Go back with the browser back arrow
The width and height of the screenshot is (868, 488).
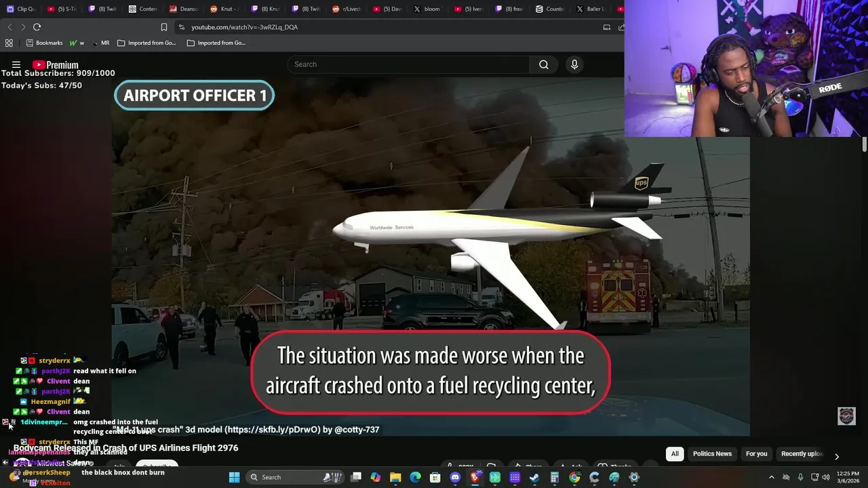(x=9, y=27)
